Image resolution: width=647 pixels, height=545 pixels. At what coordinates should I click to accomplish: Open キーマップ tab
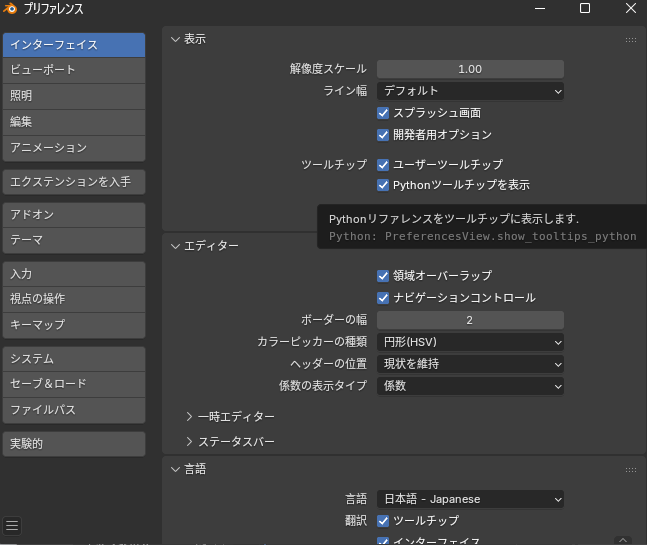pyautogui.click(x=74, y=326)
